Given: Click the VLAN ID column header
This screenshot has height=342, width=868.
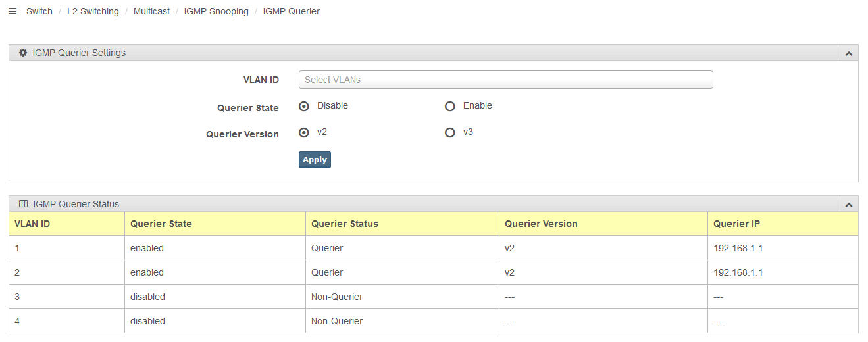Looking at the screenshot, I should pyautogui.click(x=66, y=224).
